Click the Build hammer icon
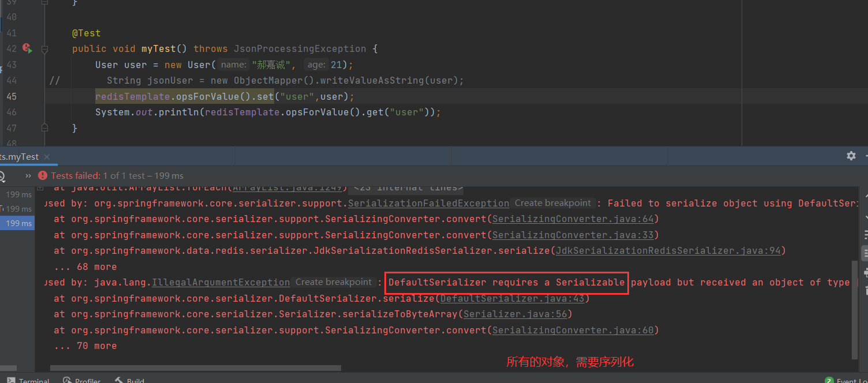Image resolution: width=868 pixels, height=383 pixels. tap(118, 381)
